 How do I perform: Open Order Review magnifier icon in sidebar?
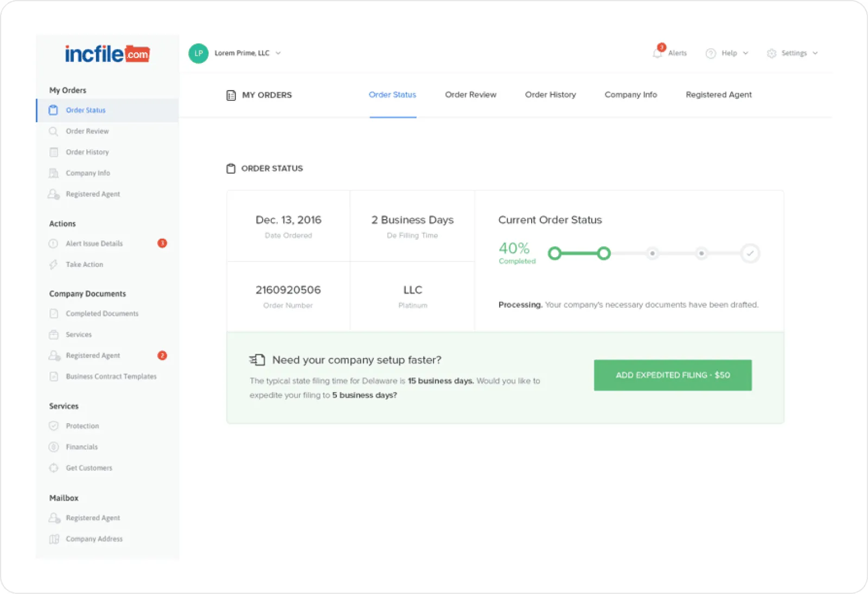click(53, 131)
